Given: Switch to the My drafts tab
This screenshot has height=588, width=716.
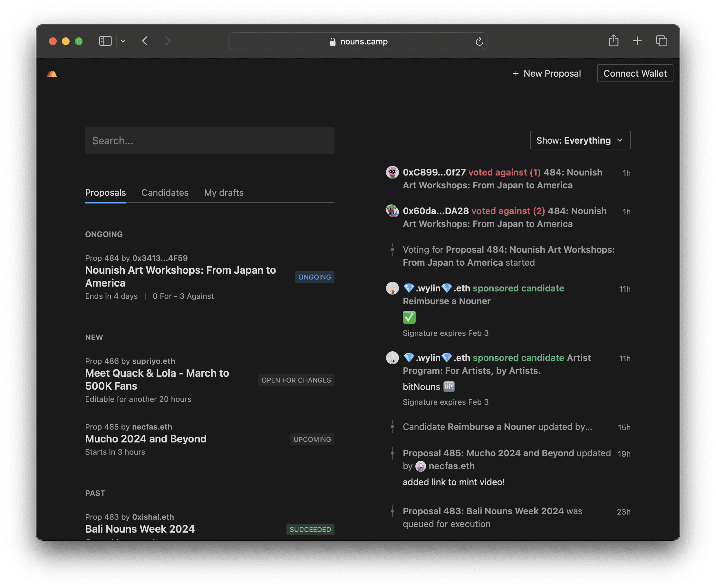Looking at the screenshot, I should pyautogui.click(x=224, y=193).
